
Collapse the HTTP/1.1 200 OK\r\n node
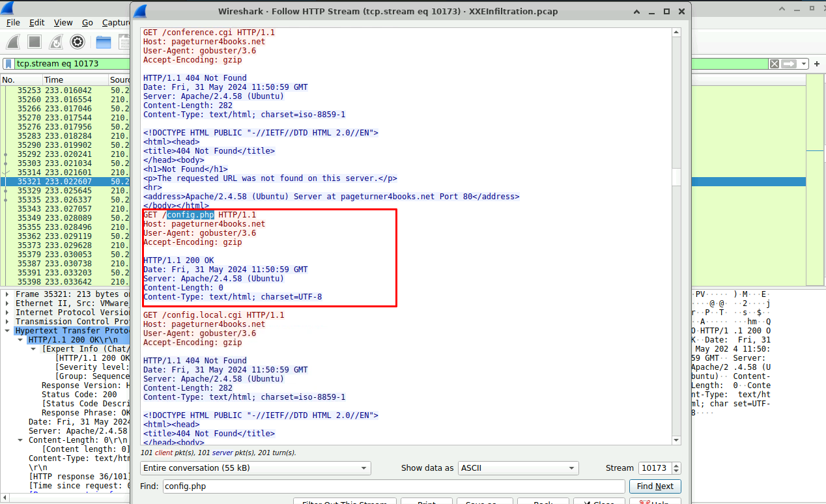[20, 340]
